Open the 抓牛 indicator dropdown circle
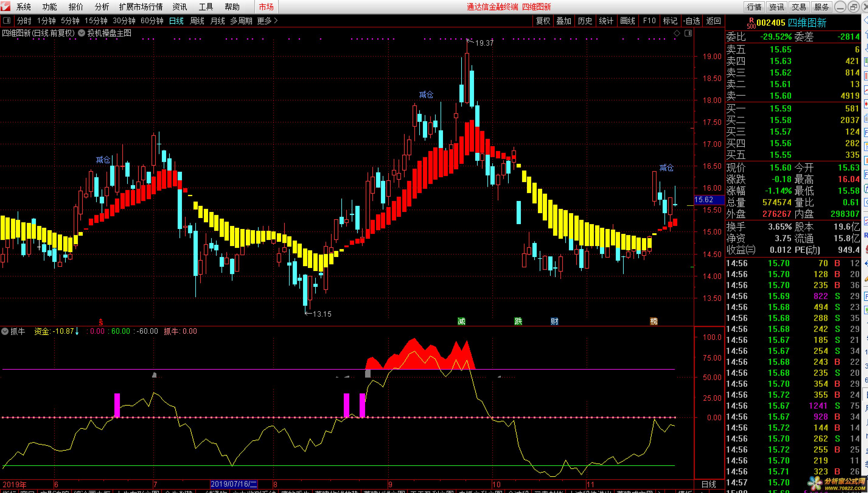The width and height of the screenshot is (868, 493). click(x=5, y=331)
